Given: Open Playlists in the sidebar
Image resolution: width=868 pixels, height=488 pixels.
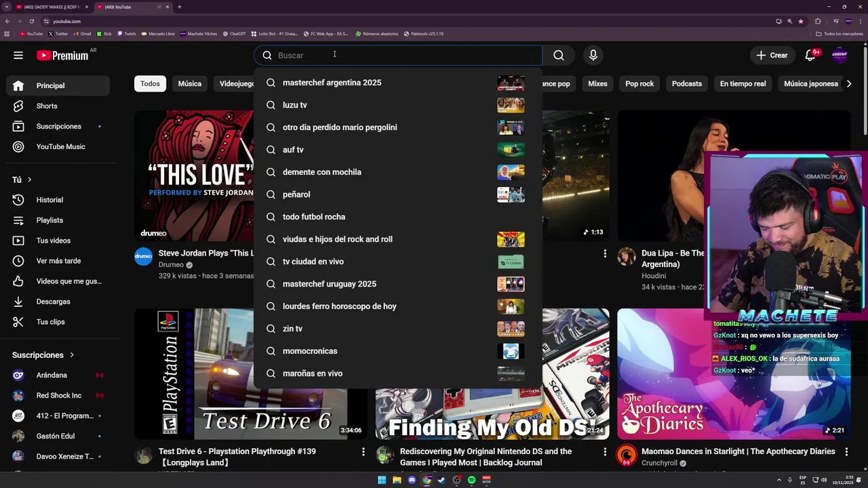Looking at the screenshot, I should click(58, 220).
